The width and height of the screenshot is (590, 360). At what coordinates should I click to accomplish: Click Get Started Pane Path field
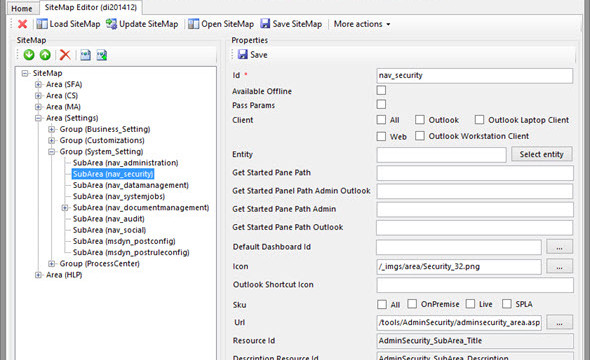[475, 173]
